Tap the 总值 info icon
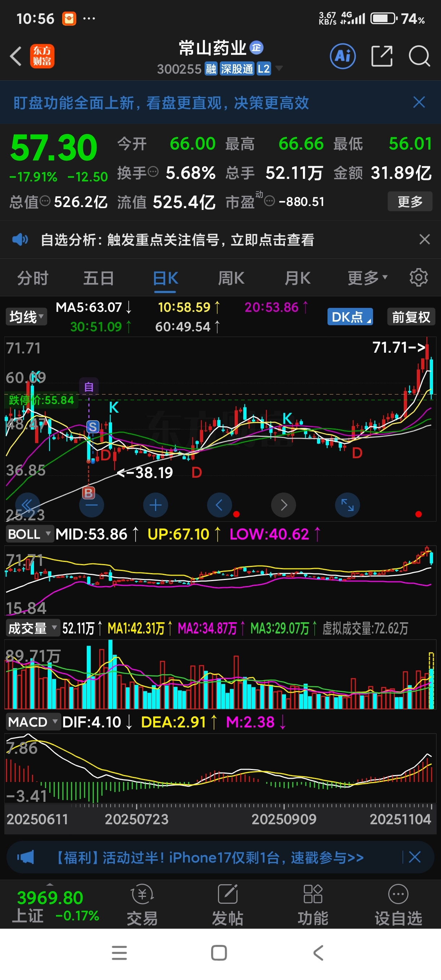This screenshot has width=441, height=980. click(45, 201)
